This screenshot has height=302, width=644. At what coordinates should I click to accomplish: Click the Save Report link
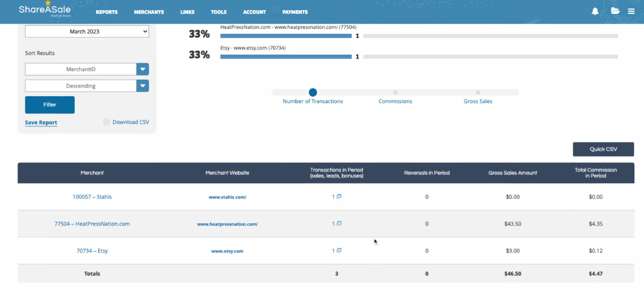click(41, 122)
